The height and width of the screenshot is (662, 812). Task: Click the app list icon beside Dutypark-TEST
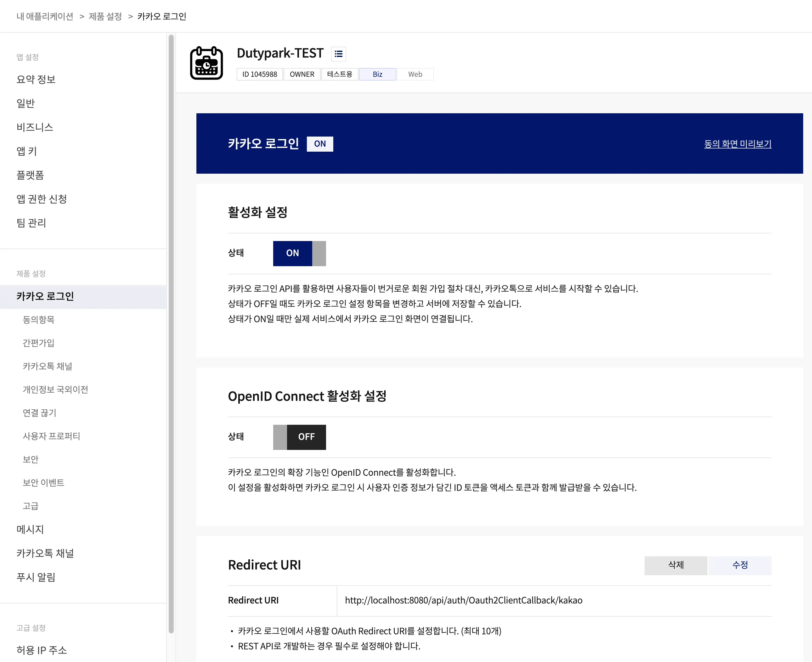click(x=338, y=54)
